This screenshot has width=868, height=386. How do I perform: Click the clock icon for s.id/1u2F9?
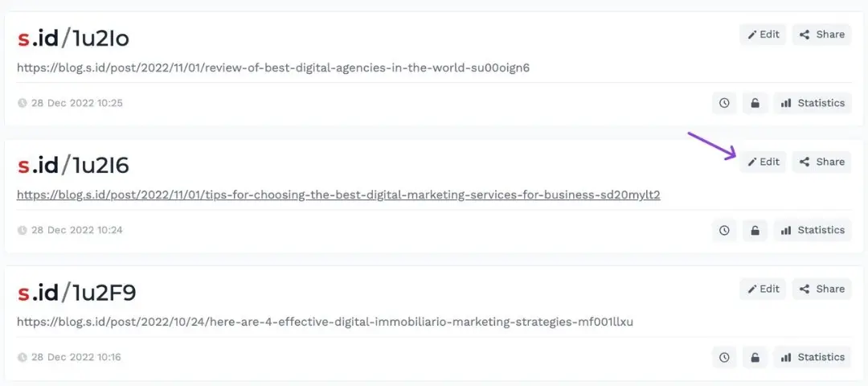tap(724, 357)
